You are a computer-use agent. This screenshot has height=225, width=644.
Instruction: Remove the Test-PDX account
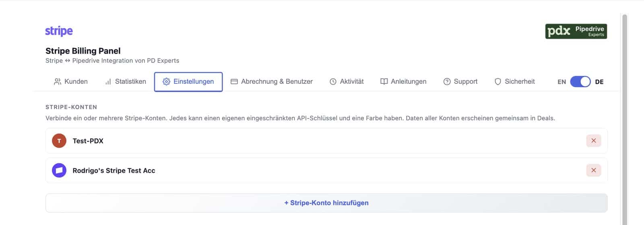(594, 141)
